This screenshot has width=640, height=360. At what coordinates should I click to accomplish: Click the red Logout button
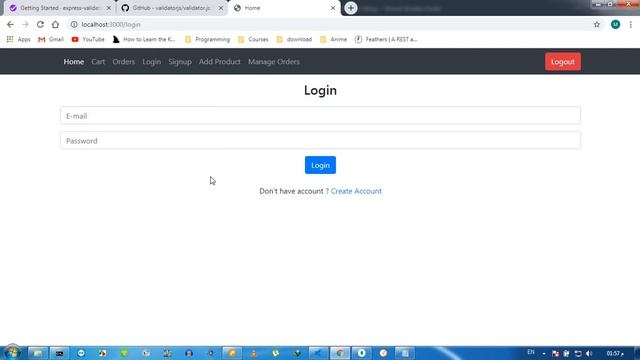(563, 62)
